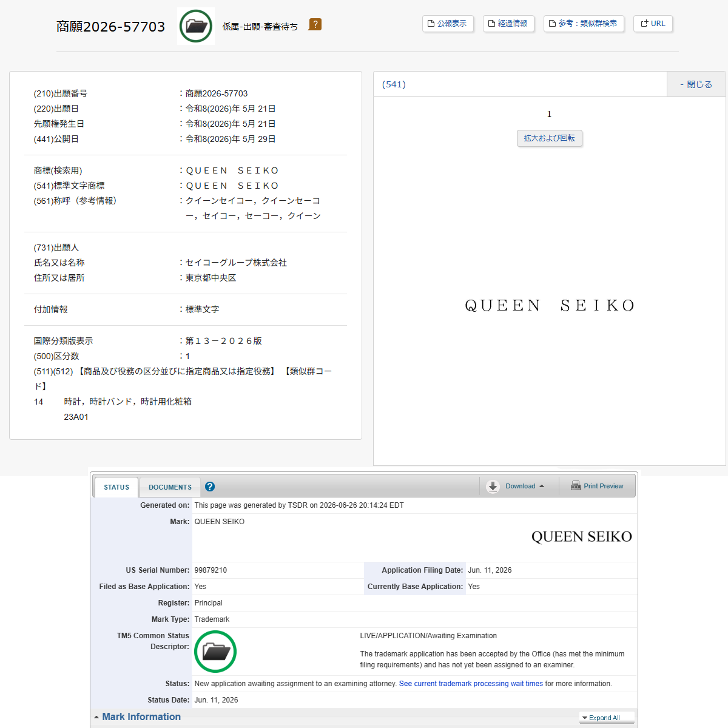Viewport: 728px width, 728px height.
Task: Open the trademark processing wait times link
Action: pyautogui.click(x=471, y=684)
